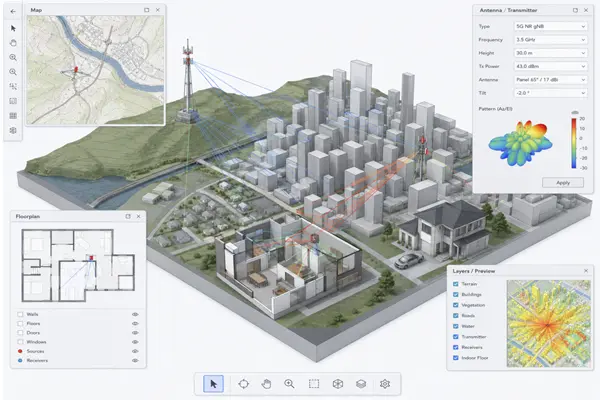Select the arrow pointer in left sidebar

click(13, 28)
